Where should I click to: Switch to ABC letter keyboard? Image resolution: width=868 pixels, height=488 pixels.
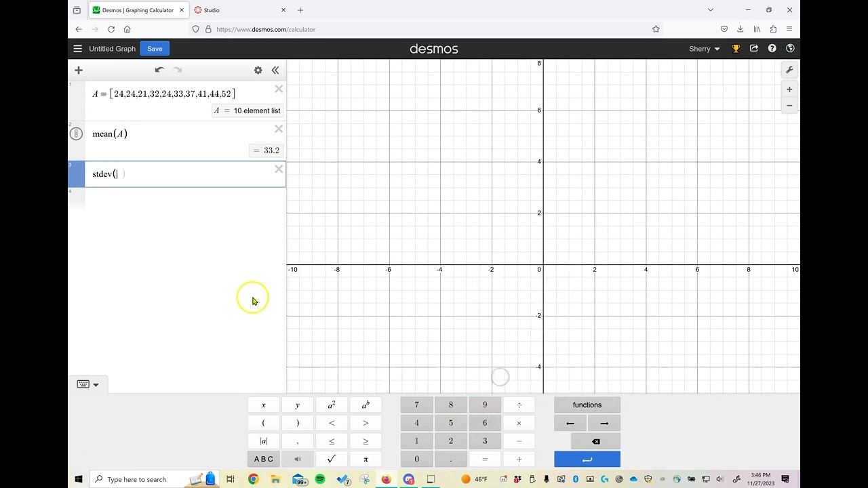click(x=263, y=459)
